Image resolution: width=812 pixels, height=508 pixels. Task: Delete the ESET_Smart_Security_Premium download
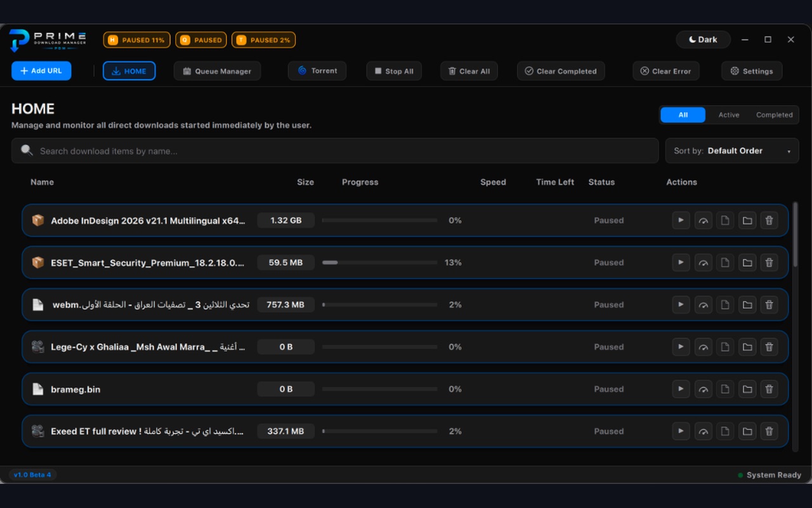(769, 262)
